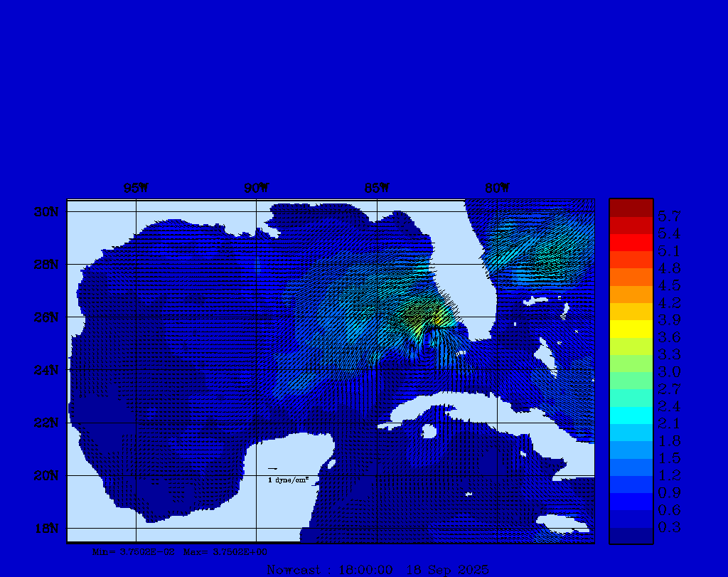Select the darkest navy band at the legend bottom

pos(631,535)
